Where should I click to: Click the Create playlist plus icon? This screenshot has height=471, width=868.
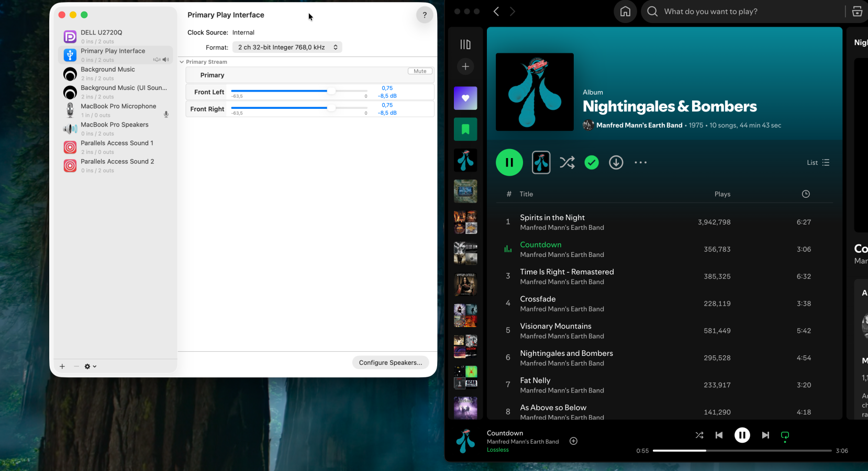point(465,66)
